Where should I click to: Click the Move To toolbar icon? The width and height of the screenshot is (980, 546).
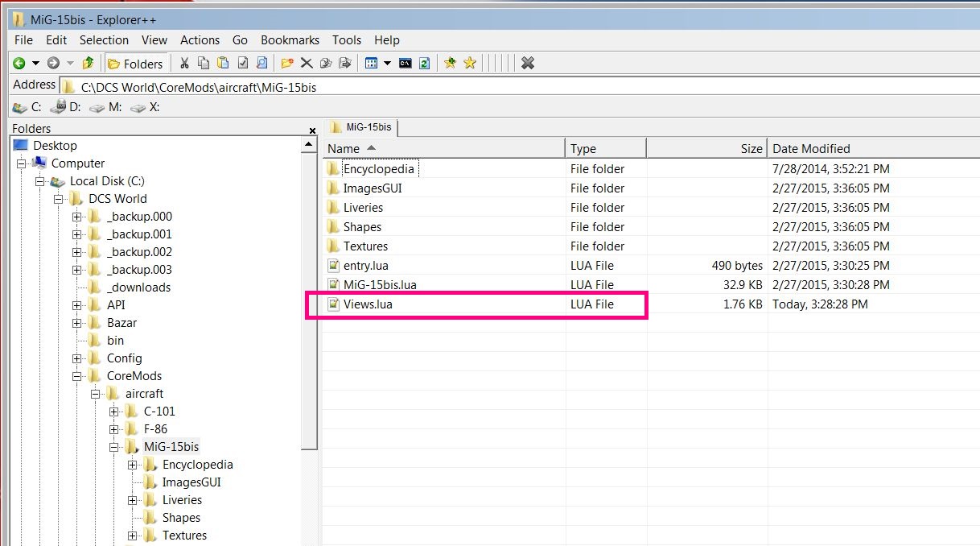[345, 63]
